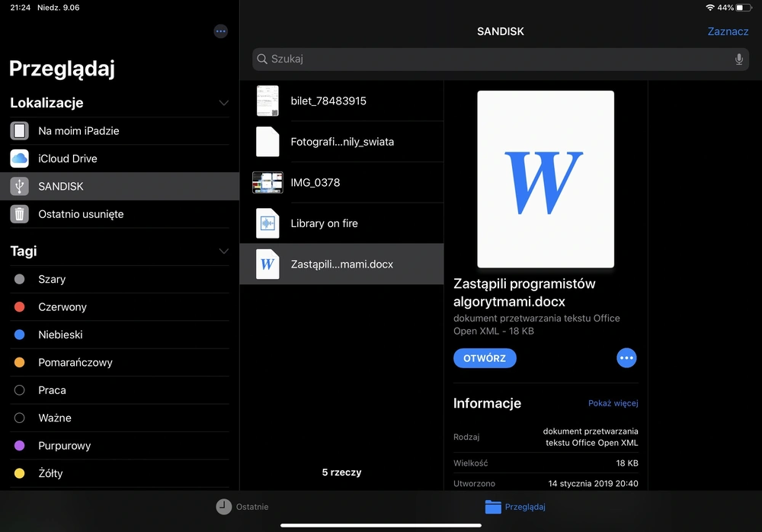Click the SANDISK USB drive icon
The width and height of the screenshot is (762, 532).
[x=20, y=186]
